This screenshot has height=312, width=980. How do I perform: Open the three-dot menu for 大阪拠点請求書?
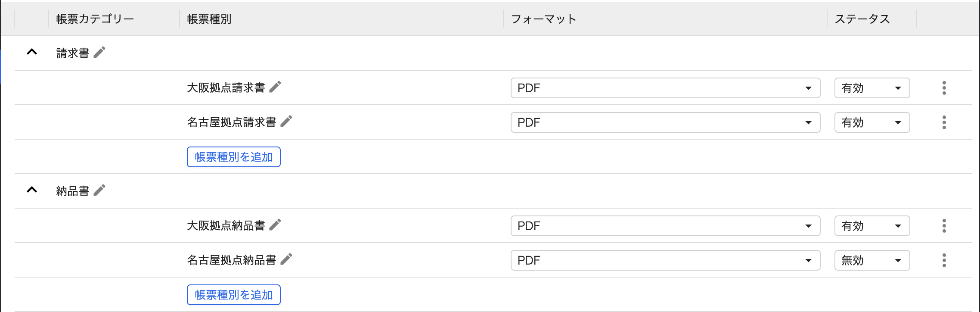click(944, 88)
